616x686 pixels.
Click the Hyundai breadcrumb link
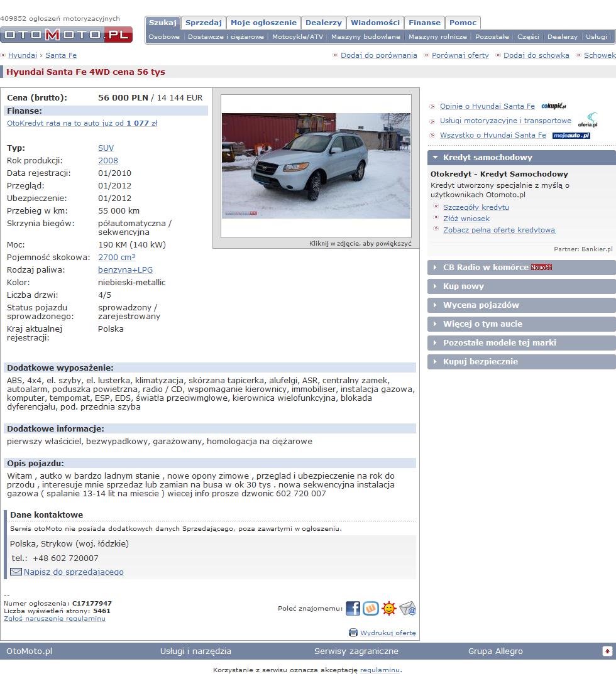click(x=23, y=55)
